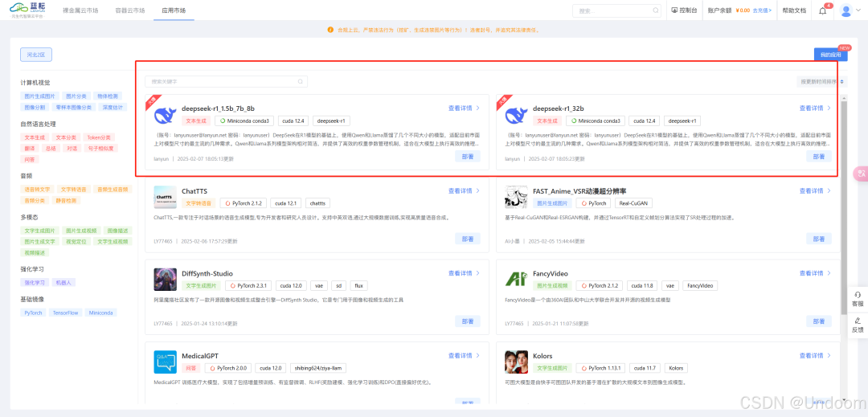The width and height of the screenshot is (868, 417).
Task: Filter by 句子相似度 tag
Action: point(102,148)
